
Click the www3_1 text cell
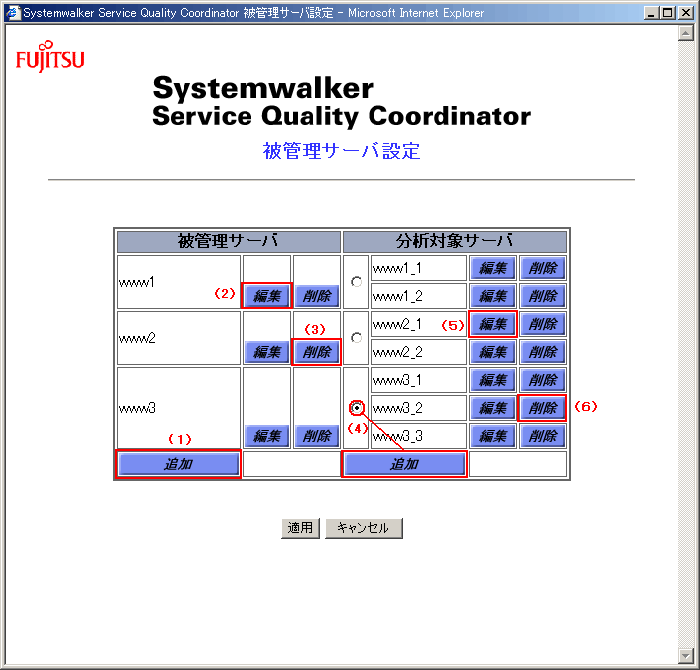pos(419,380)
